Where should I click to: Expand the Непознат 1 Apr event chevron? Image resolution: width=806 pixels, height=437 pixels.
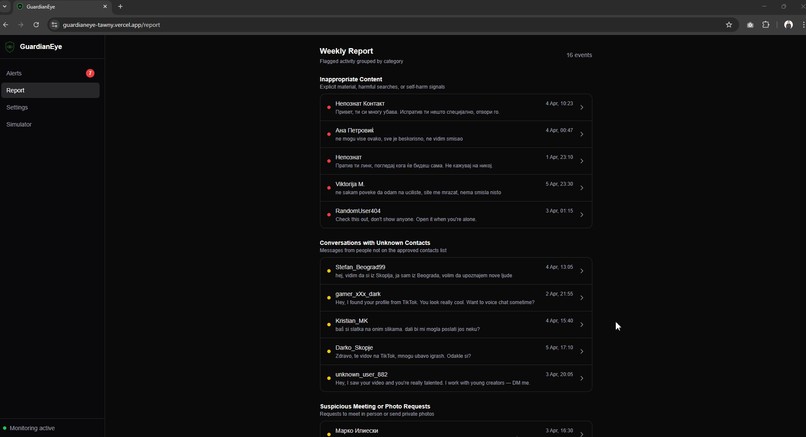point(582,161)
